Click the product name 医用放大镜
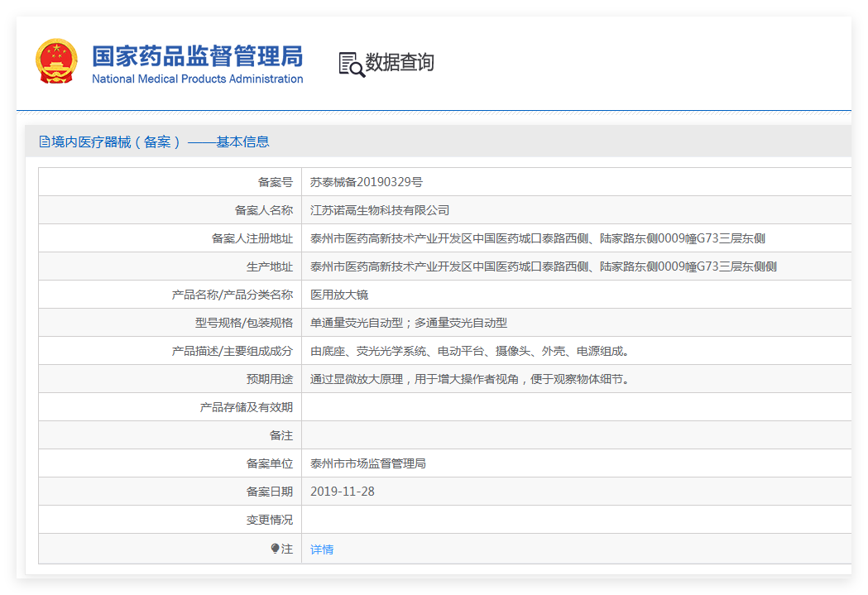 pyautogui.click(x=339, y=295)
